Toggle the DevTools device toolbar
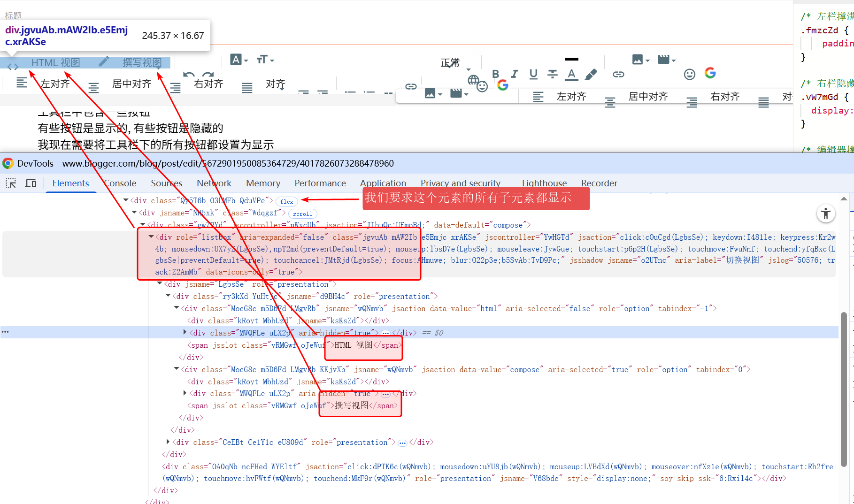This screenshot has width=854, height=504. pos(31,183)
